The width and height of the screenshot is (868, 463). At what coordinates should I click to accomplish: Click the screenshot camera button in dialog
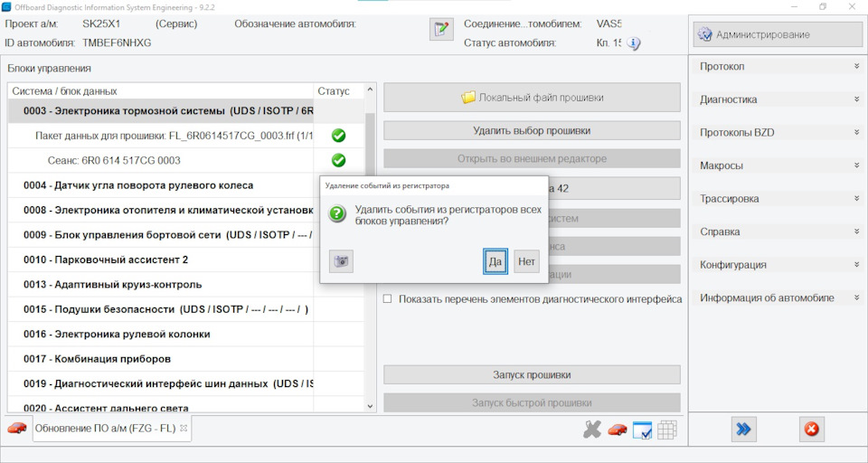(341, 260)
